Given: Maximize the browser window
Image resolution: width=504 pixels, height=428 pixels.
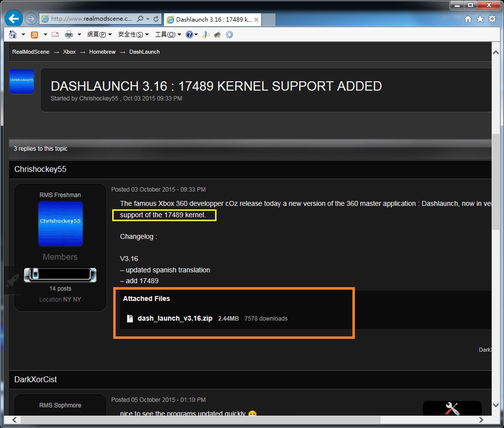Looking at the screenshot, I should (471, 5).
